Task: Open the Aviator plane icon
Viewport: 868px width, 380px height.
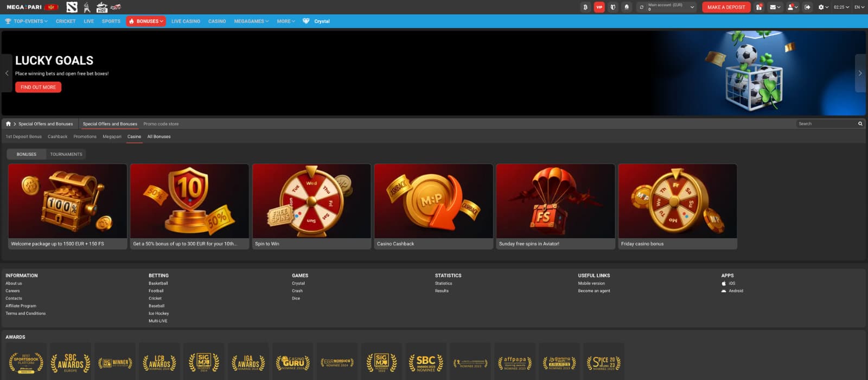Action: (116, 7)
